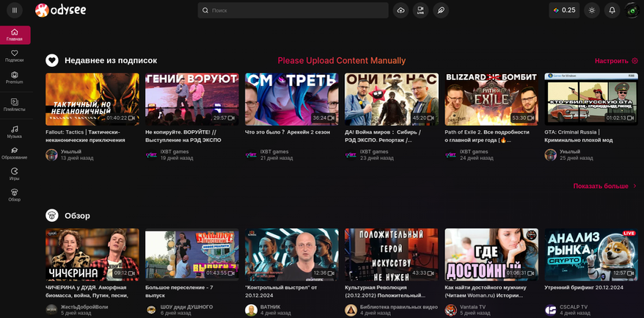Open notifications bell icon

tap(612, 10)
